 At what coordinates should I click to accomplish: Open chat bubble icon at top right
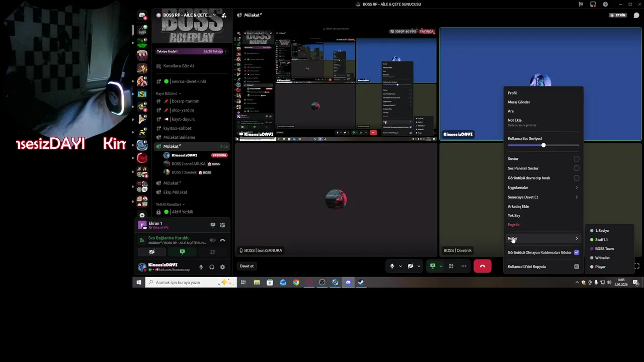coord(636,15)
